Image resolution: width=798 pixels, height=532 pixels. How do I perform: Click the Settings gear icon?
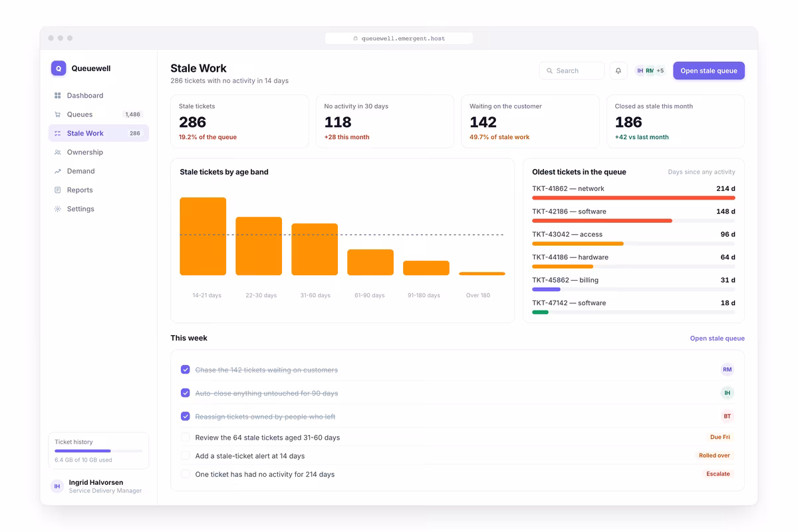[x=58, y=209]
